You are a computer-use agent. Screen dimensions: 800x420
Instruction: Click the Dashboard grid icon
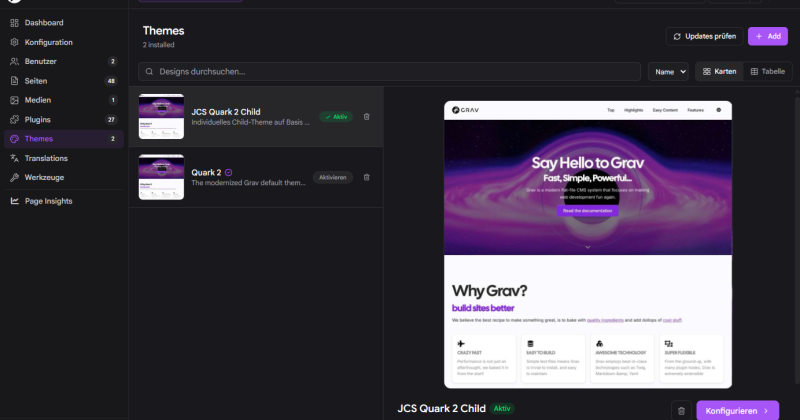[x=14, y=23]
